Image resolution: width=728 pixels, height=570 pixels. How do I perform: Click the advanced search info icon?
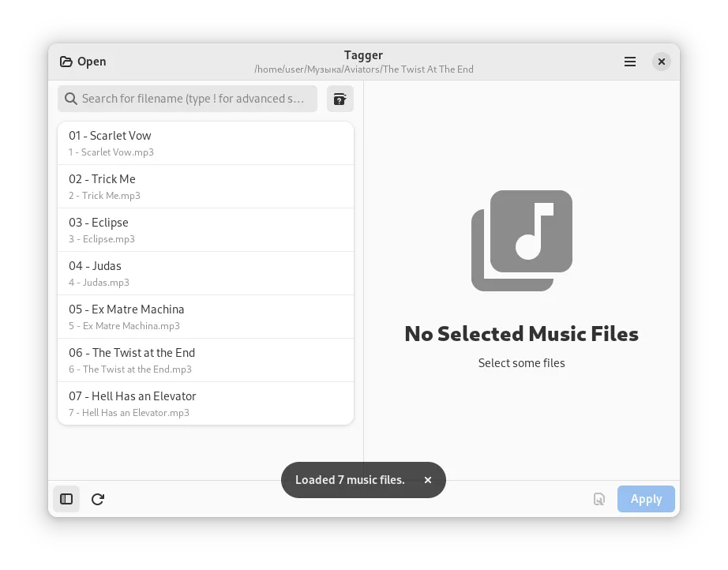pos(340,99)
